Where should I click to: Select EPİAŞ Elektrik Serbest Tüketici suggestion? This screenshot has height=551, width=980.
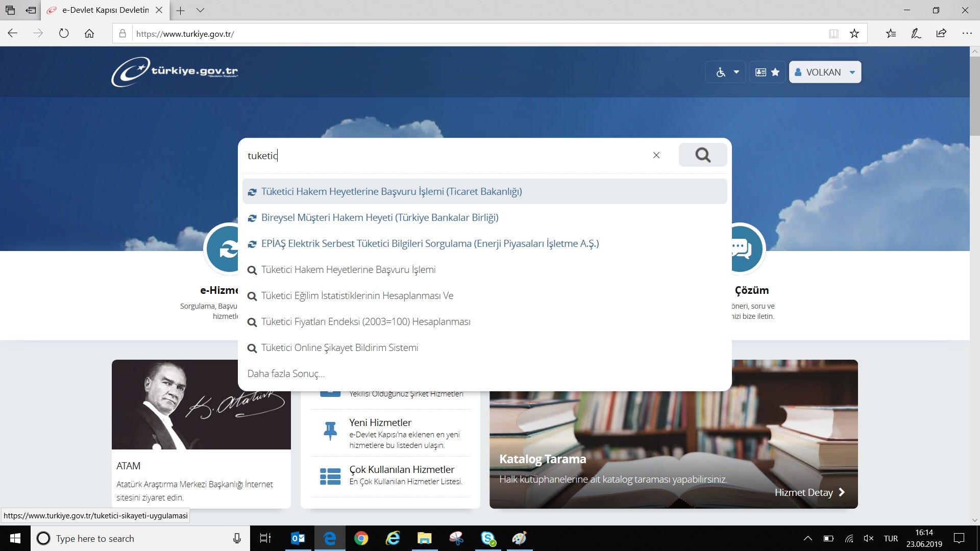[x=485, y=243]
